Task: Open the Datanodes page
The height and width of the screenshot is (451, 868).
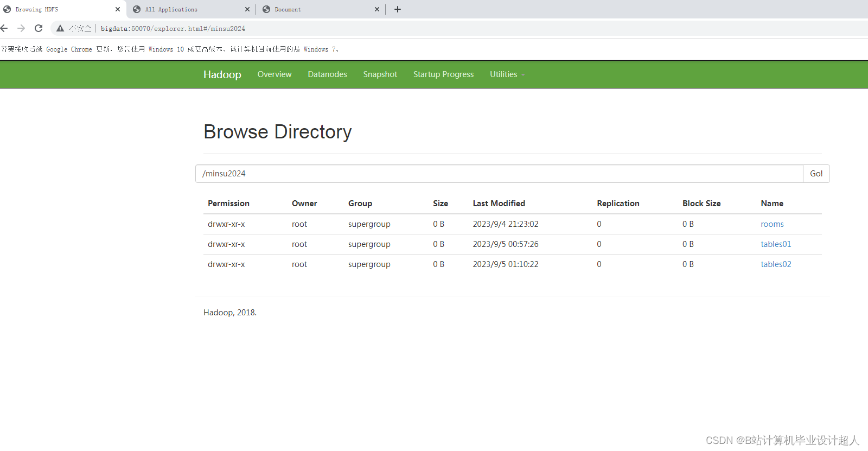Action: 327,74
